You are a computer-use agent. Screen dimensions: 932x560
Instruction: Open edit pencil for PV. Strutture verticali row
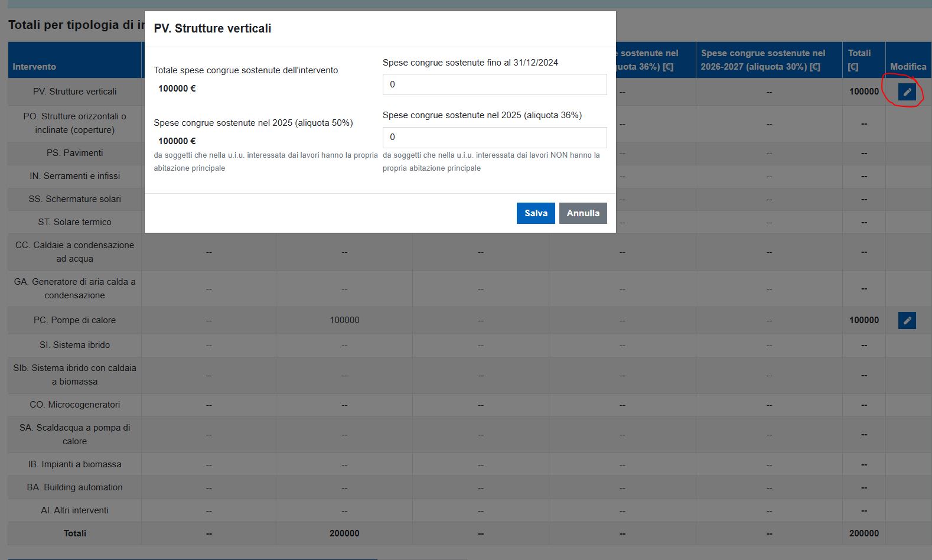pyautogui.click(x=907, y=92)
